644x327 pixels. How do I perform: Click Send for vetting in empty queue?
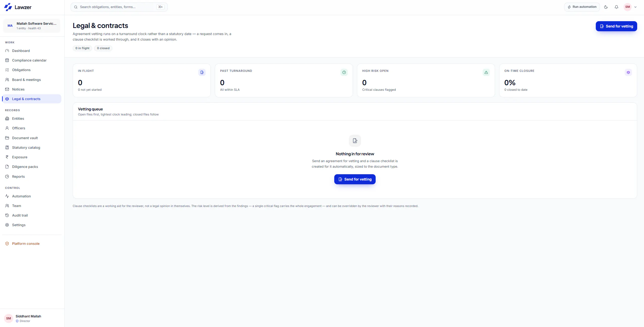(x=355, y=179)
